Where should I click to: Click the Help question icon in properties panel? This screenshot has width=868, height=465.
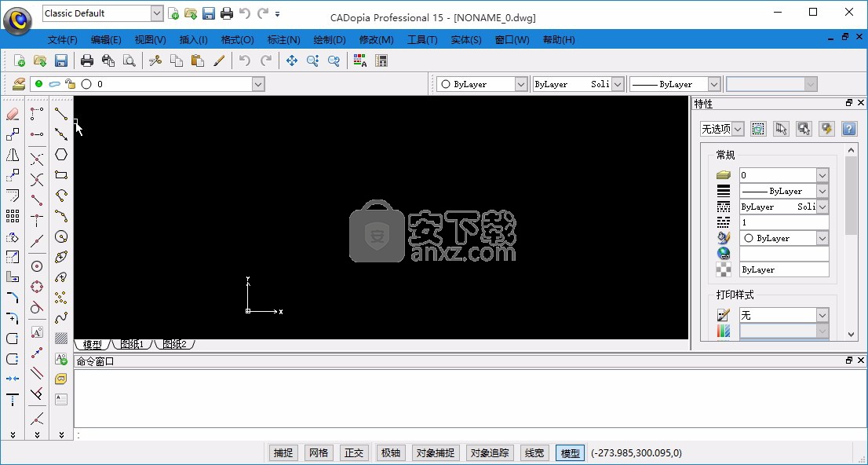point(848,129)
